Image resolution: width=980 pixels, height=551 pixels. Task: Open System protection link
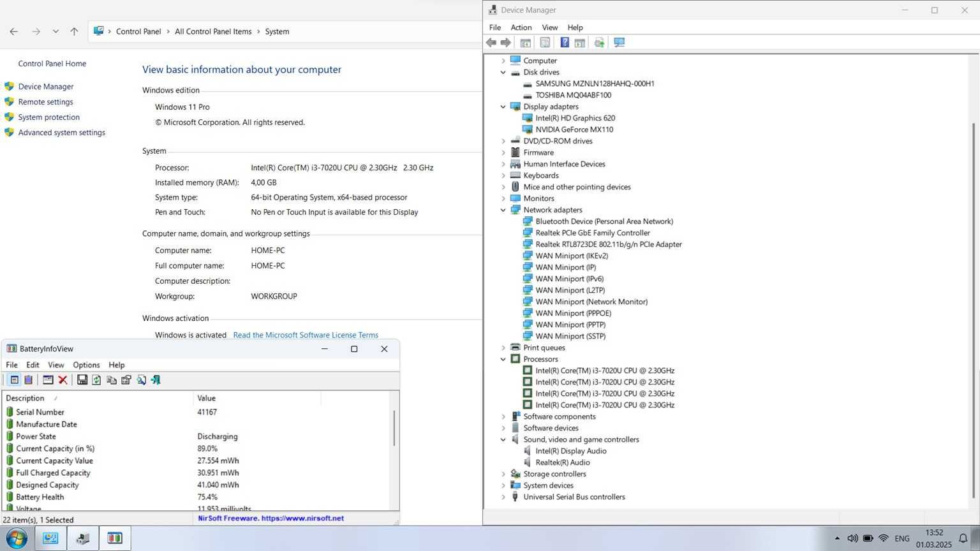[x=49, y=117]
